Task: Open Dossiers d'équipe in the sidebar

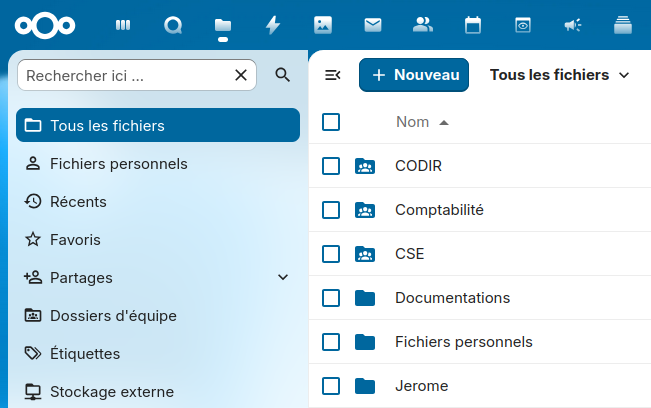Action: [x=158, y=316]
